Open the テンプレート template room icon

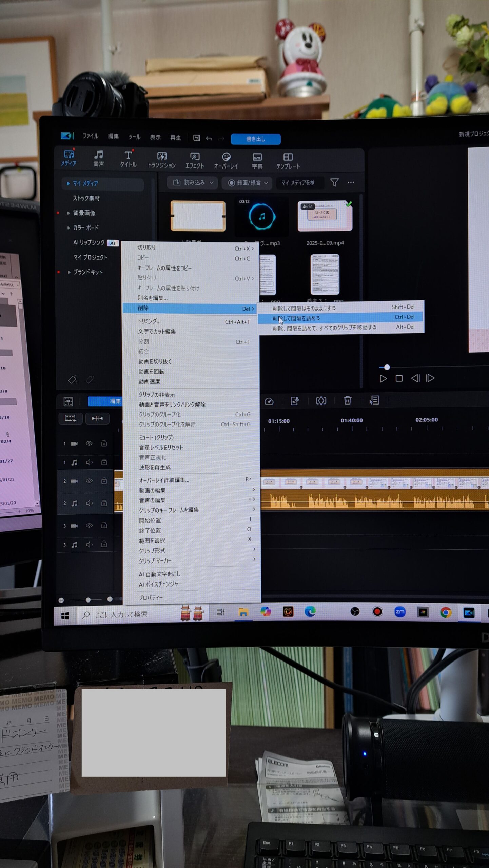[288, 161]
